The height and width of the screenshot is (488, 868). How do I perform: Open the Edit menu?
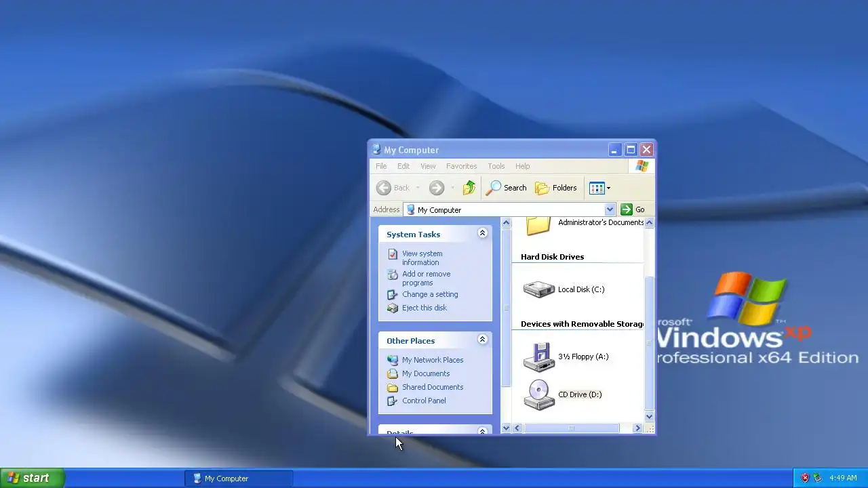(x=403, y=166)
